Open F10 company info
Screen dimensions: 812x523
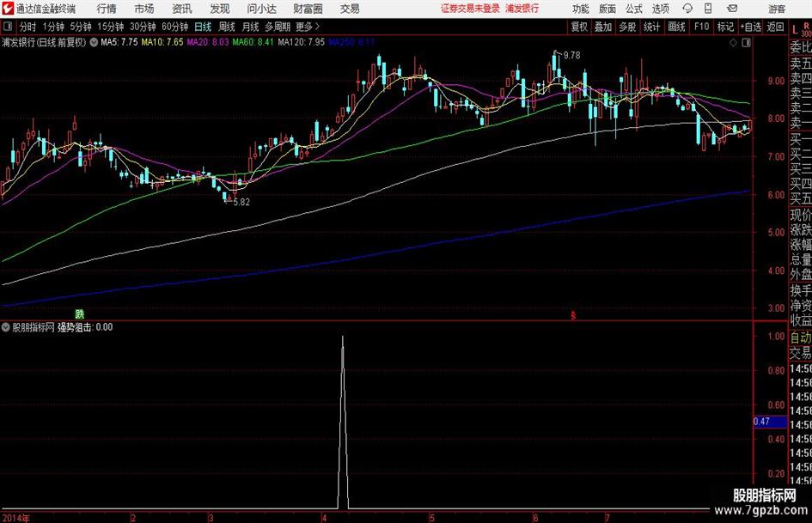pos(701,27)
